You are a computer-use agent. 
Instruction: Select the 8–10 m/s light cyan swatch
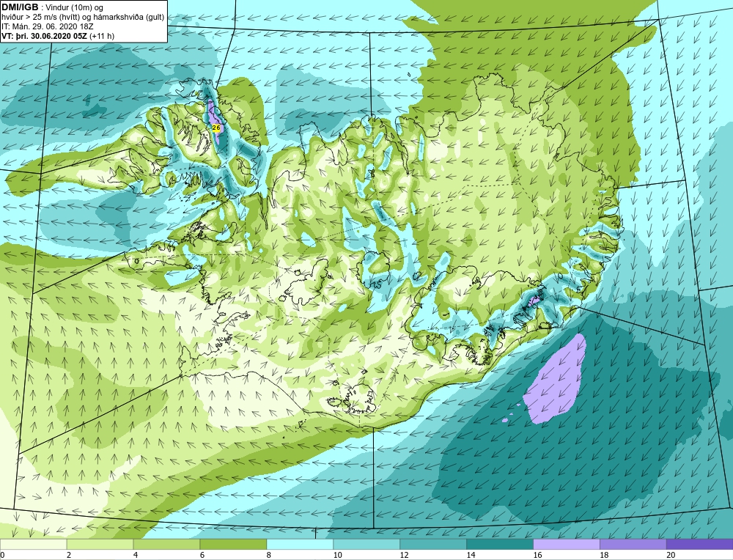pyautogui.click(x=300, y=545)
